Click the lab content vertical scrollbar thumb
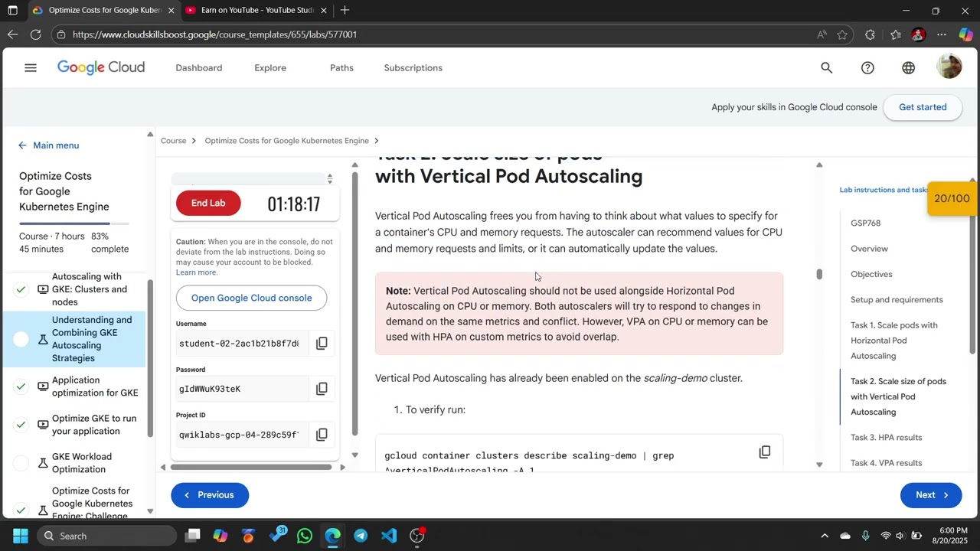This screenshot has width=980, height=551. click(x=819, y=274)
